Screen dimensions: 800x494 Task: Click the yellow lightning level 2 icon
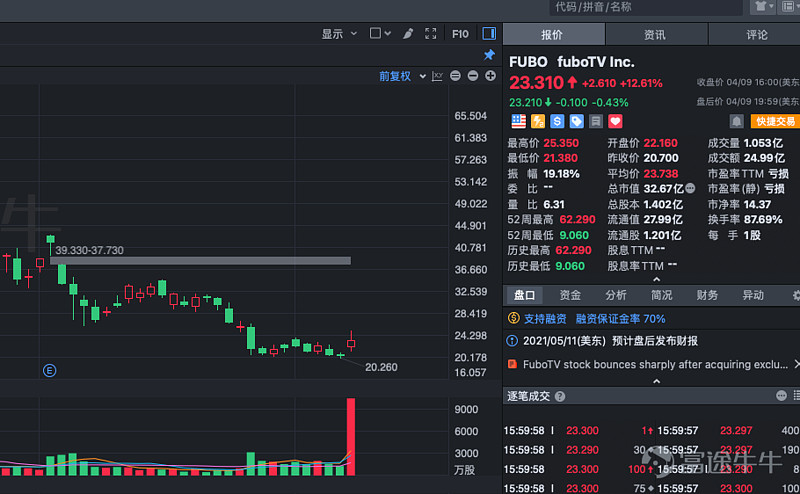(x=538, y=121)
